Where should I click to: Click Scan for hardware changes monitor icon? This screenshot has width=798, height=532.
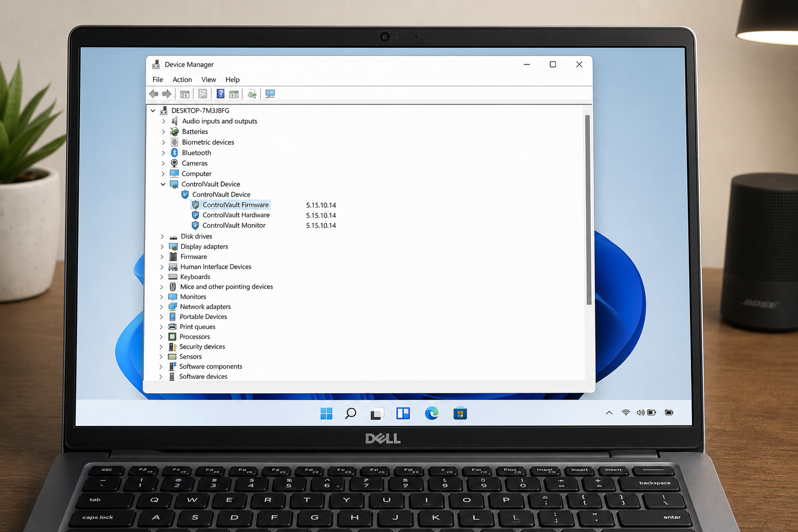click(270, 94)
